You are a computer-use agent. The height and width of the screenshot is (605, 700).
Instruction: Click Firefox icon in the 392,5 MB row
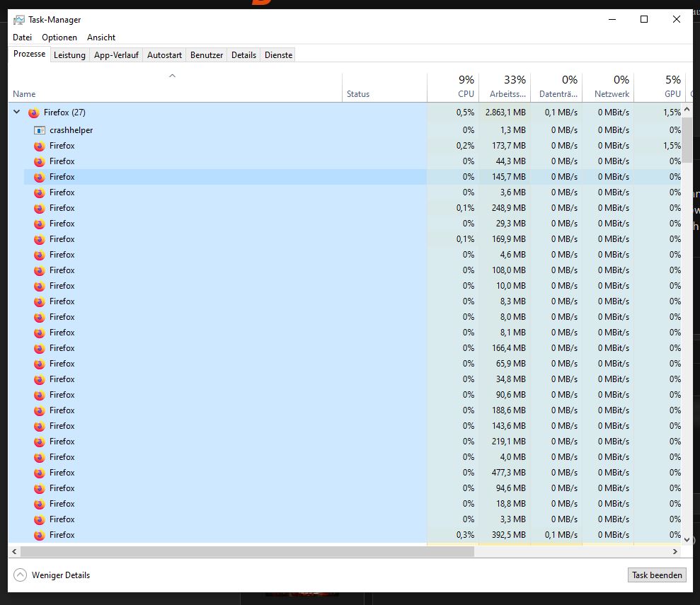pos(40,535)
